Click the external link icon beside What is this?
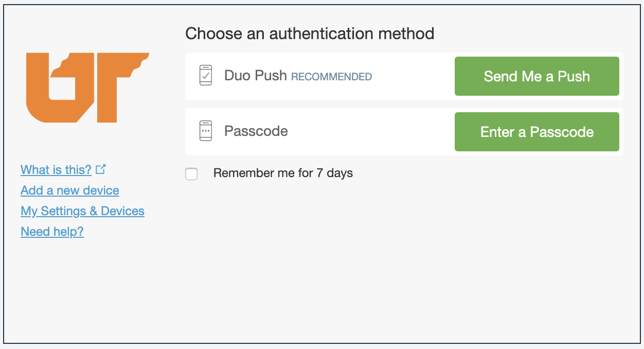Image resolution: width=644 pixels, height=349 pixels. click(x=101, y=168)
